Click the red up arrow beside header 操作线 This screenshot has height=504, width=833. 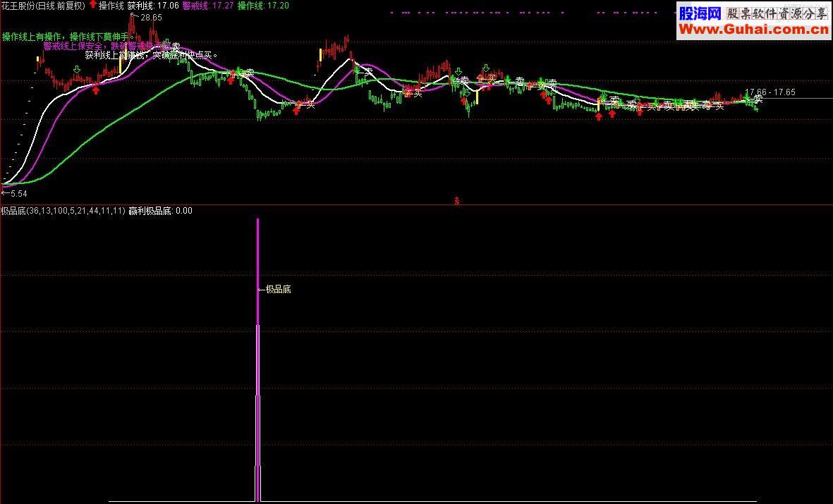pos(92,5)
